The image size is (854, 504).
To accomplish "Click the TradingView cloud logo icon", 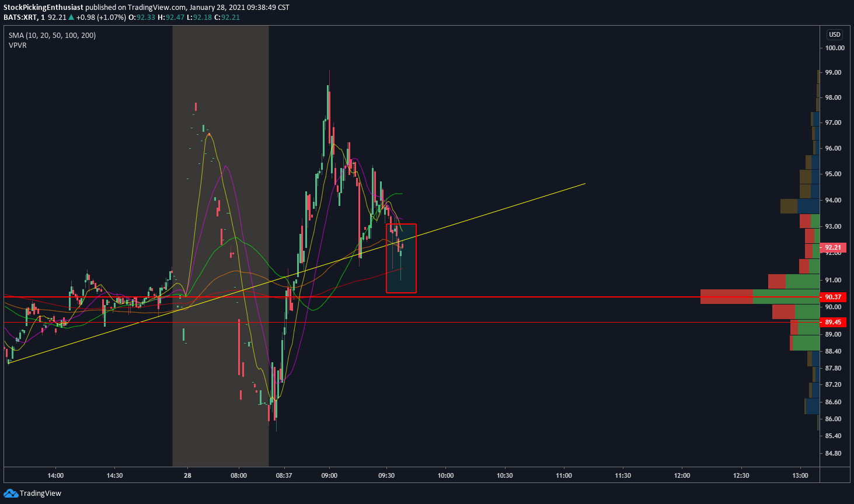I will (11, 494).
